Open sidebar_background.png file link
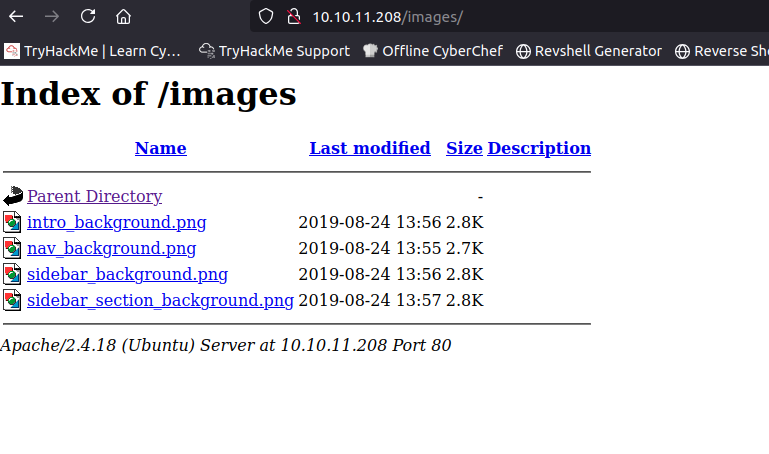 point(127,274)
